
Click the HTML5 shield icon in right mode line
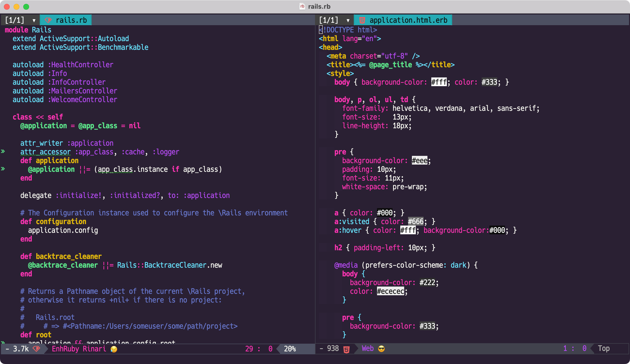point(346,349)
